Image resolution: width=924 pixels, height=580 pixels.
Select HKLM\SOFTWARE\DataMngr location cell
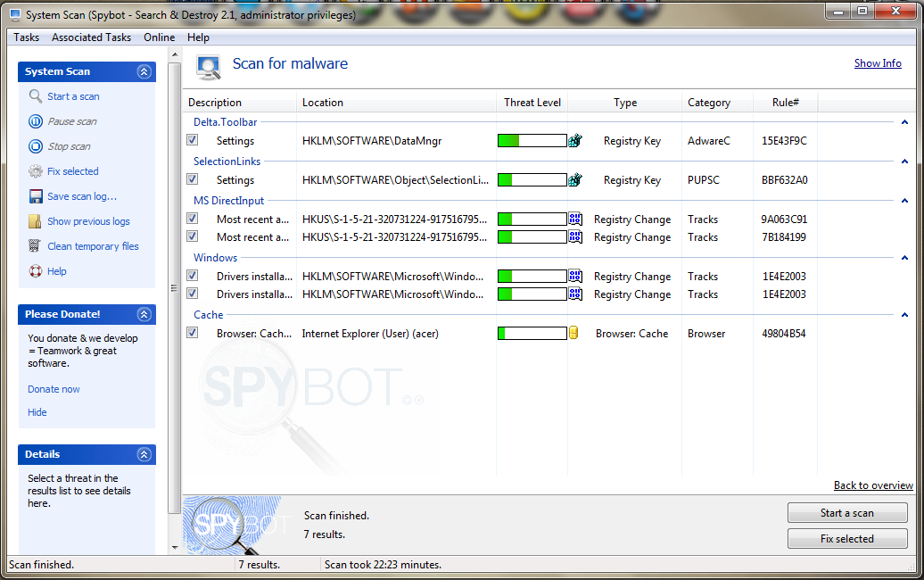(372, 141)
